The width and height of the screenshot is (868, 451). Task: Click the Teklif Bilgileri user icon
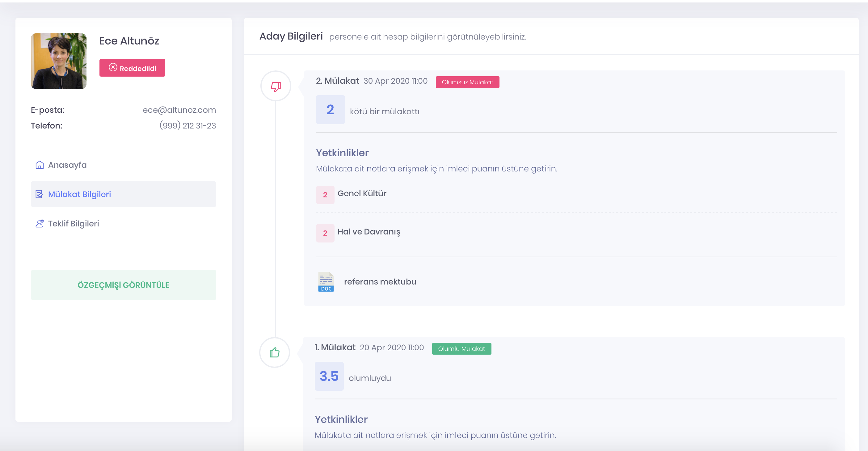(x=40, y=223)
